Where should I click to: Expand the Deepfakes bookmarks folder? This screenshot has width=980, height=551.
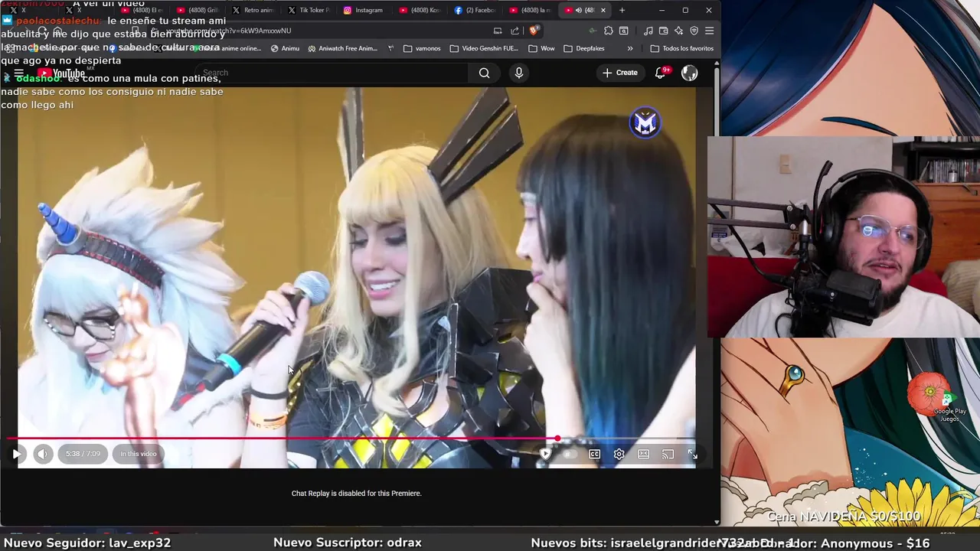(584, 48)
